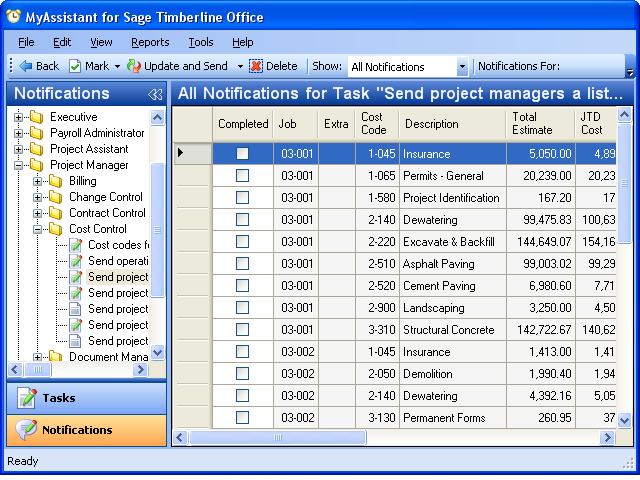
Task: Open the View menu
Action: [101, 42]
